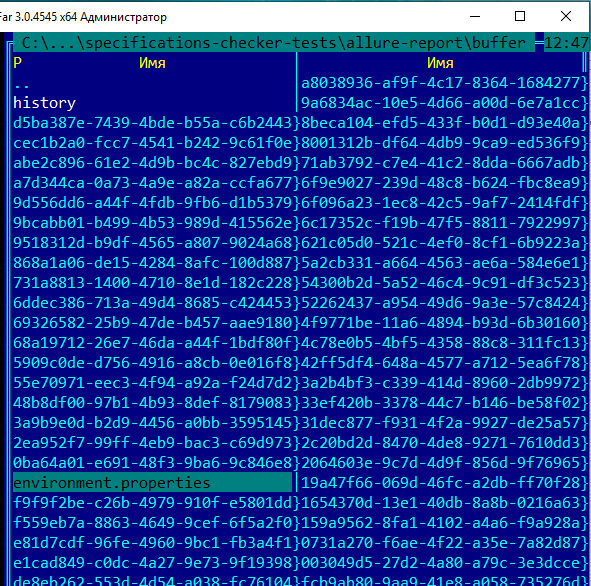This screenshot has height=586, width=591.
Task: Select file 2064603e-9c7d-4d9f-856d-9f76965
Action: pyautogui.click(x=440, y=462)
